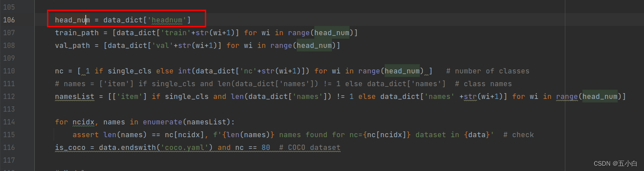Click line number 110 in the gutter
The image size is (644, 171).
coord(9,71)
